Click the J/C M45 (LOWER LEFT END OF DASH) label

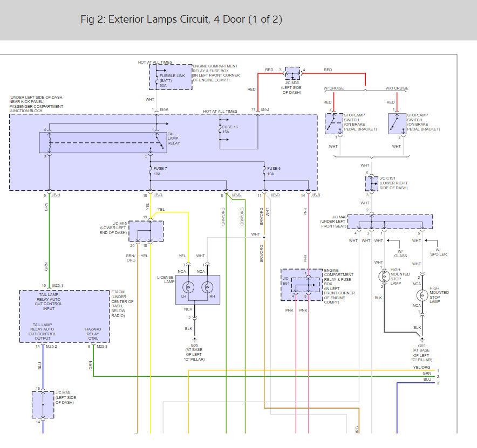tap(113, 228)
